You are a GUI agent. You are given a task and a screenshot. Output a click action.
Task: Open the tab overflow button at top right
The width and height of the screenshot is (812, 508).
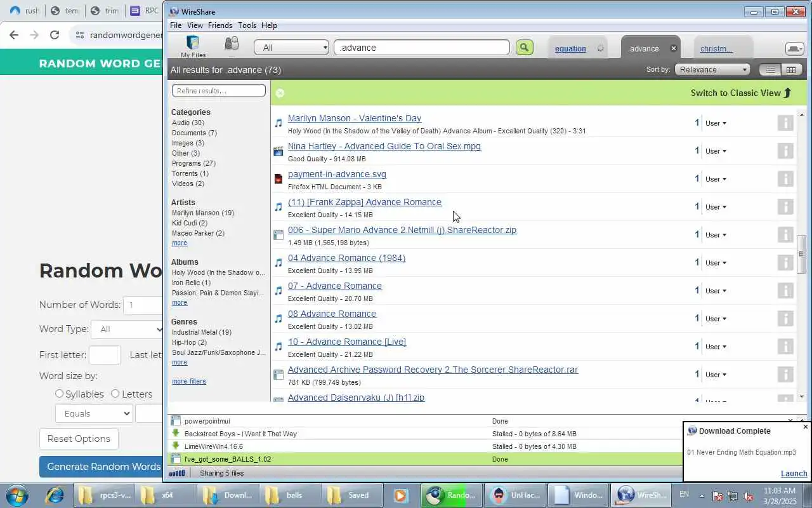pyautogui.click(x=794, y=48)
